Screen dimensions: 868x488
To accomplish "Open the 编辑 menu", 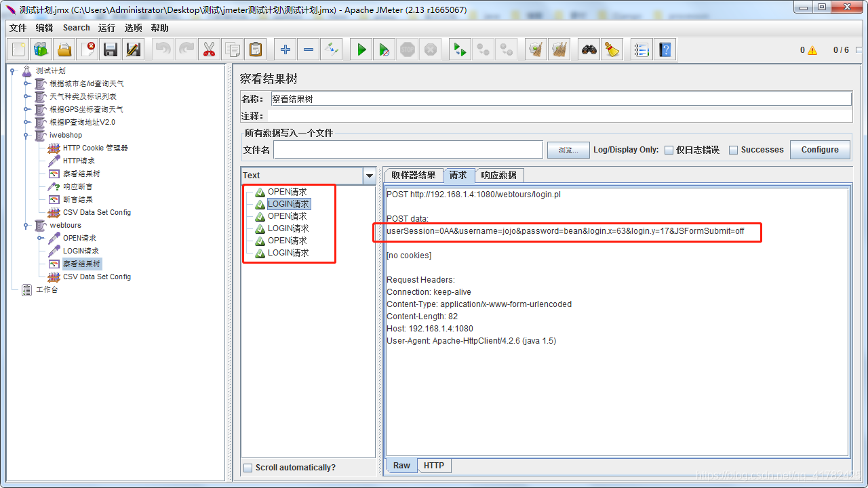I will (x=44, y=28).
